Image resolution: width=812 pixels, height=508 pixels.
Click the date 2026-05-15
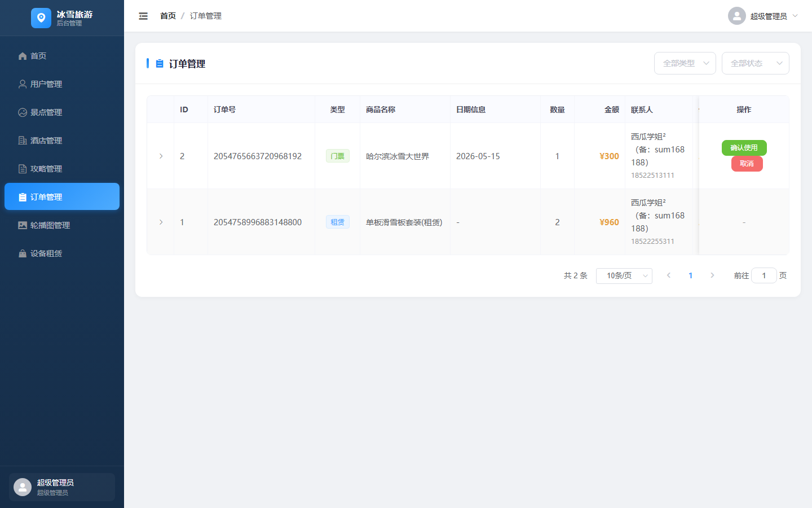(x=478, y=156)
